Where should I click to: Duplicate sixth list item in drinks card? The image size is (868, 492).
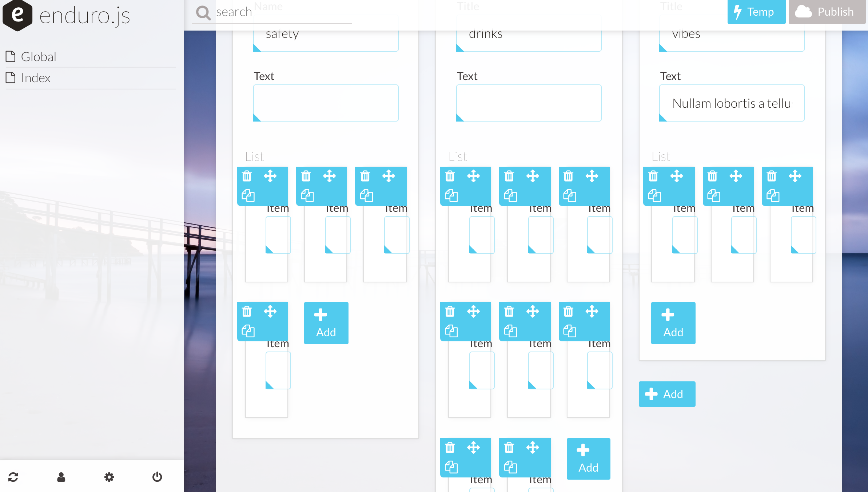pos(570,331)
